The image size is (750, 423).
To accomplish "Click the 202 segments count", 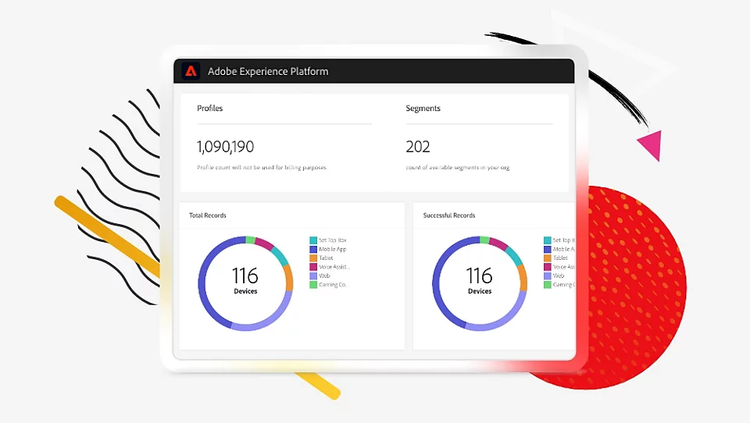I will 418,146.
